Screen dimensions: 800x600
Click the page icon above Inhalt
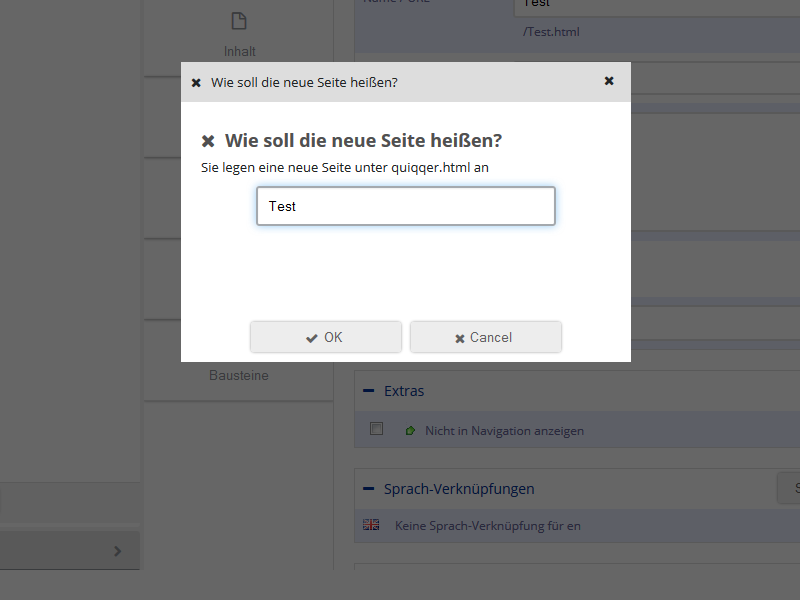coord(238,20)
